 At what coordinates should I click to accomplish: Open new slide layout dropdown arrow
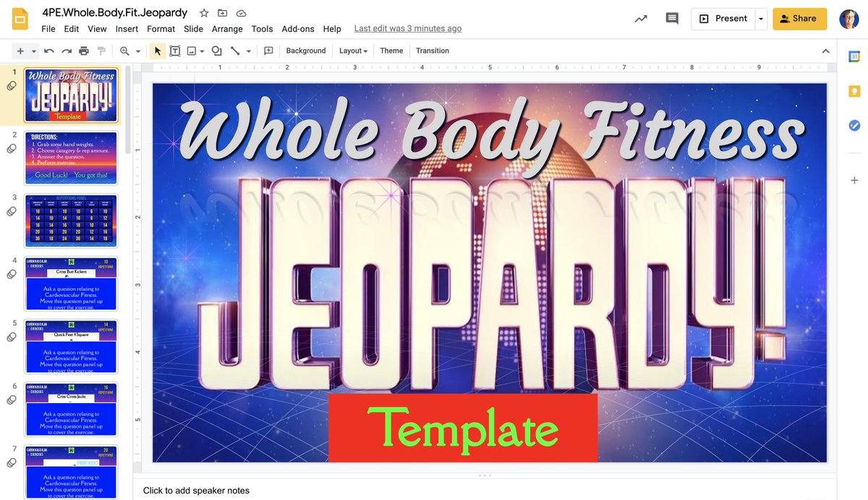34,51
